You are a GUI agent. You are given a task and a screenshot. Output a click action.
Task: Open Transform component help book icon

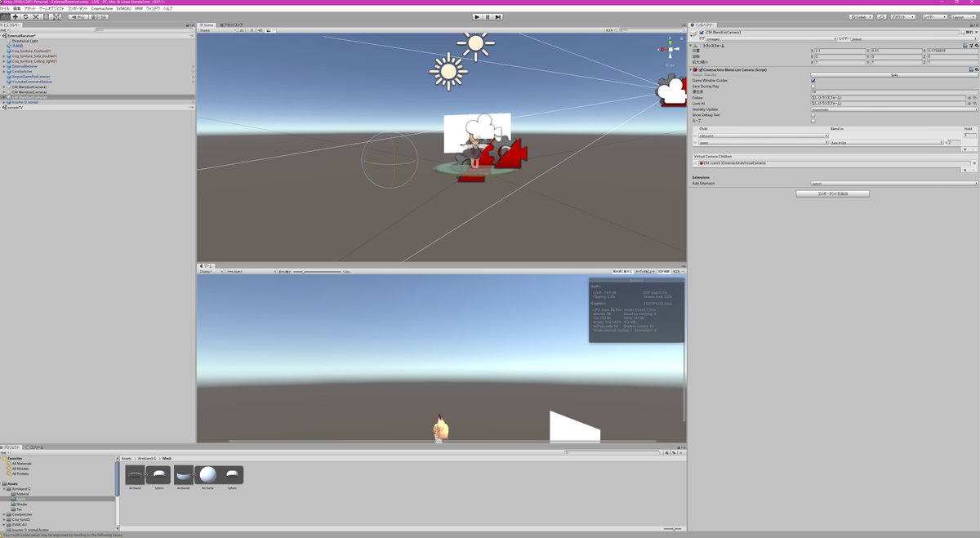click(964, 46)
